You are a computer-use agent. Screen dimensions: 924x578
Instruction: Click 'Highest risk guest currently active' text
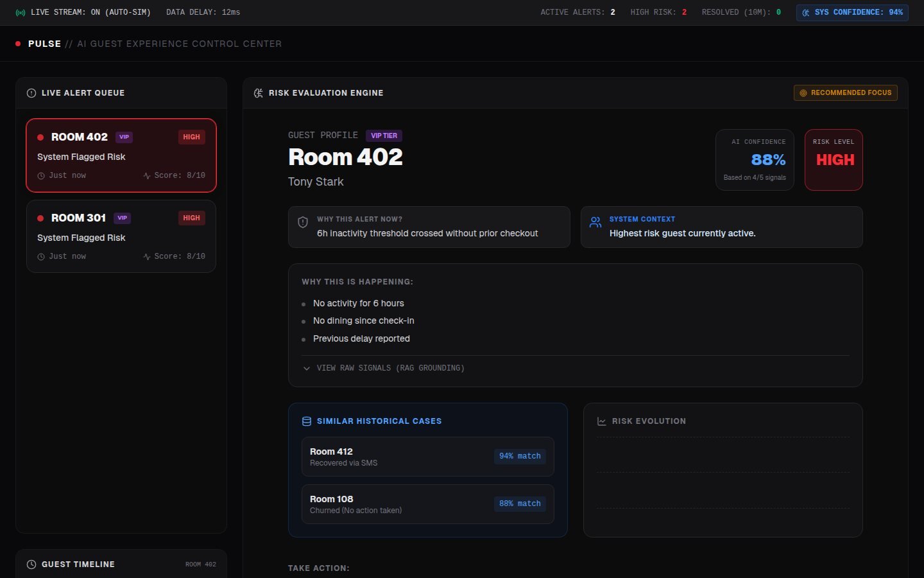tap(683, 234)
